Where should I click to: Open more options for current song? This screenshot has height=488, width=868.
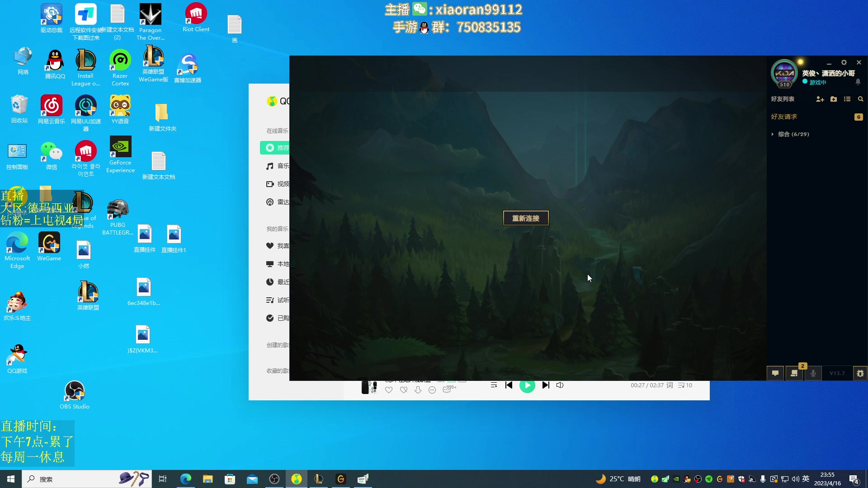tap(432, 390)
